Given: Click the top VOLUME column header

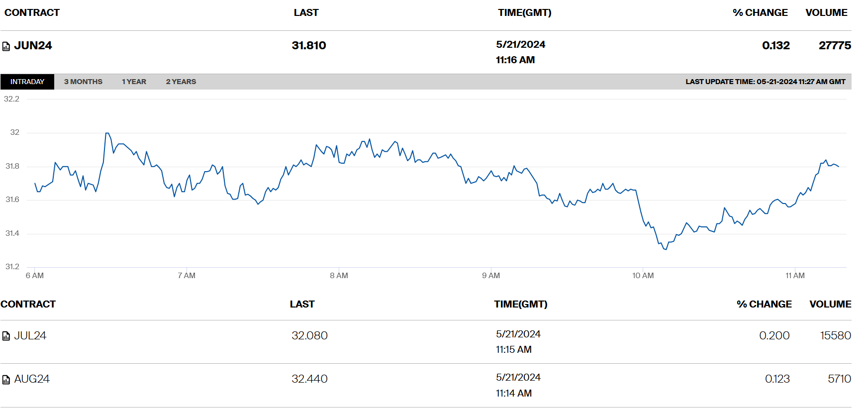Looking at the screenshot, I should (826, 13).
